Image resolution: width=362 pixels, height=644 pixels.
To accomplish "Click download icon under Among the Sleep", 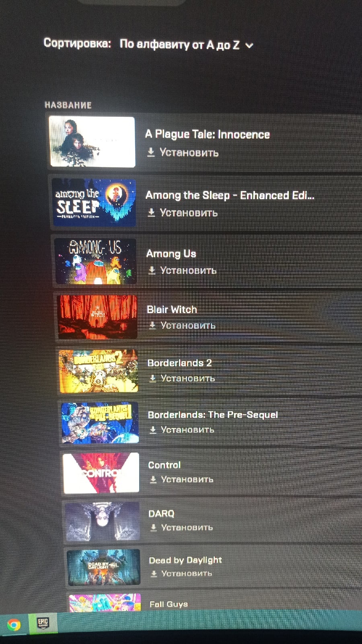I will click(151, 212).
